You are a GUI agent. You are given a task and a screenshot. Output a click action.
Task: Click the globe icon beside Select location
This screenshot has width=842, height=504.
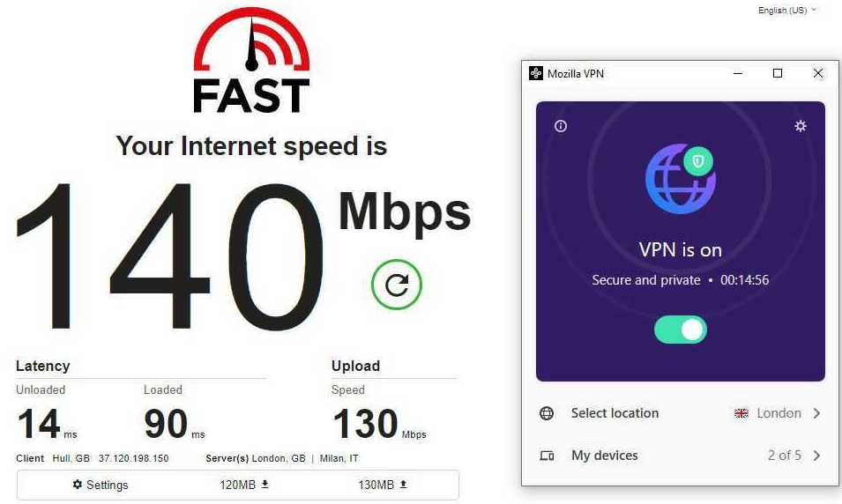547,413
